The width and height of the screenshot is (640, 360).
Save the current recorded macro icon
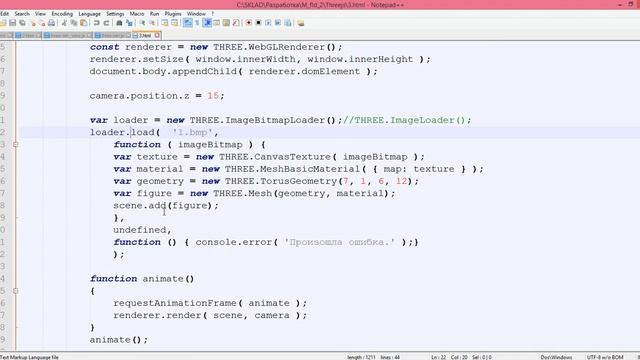pos(288,23)
